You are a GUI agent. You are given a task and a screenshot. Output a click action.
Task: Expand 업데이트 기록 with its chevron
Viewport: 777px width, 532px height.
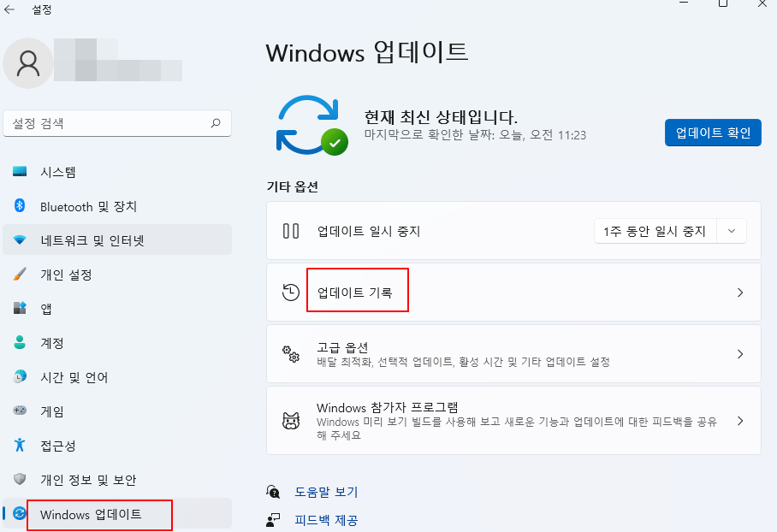click(x=740, y=293)
